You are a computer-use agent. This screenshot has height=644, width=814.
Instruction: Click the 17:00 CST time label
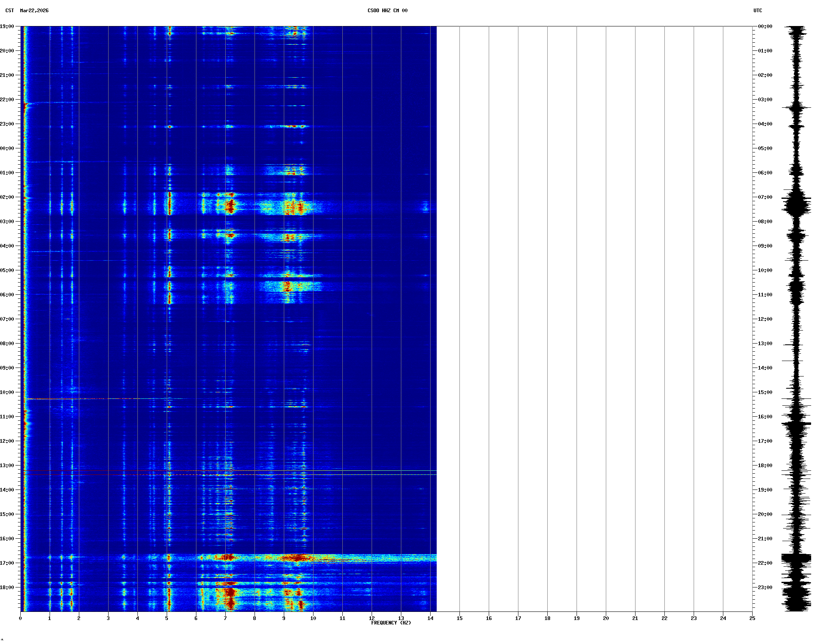pyautogui.click(x=7, y=563)
